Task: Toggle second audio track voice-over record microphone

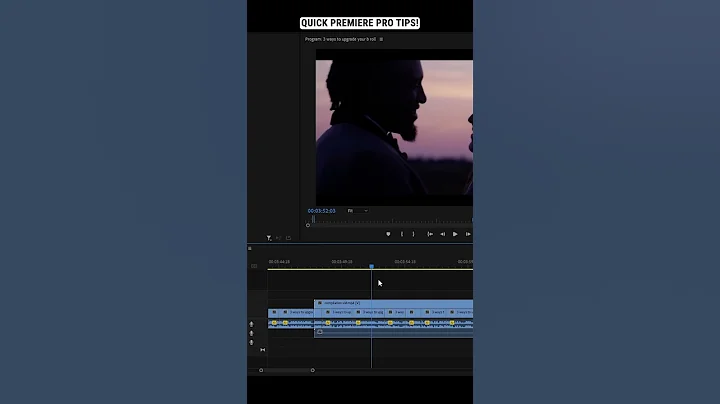Action: point(251,333)
